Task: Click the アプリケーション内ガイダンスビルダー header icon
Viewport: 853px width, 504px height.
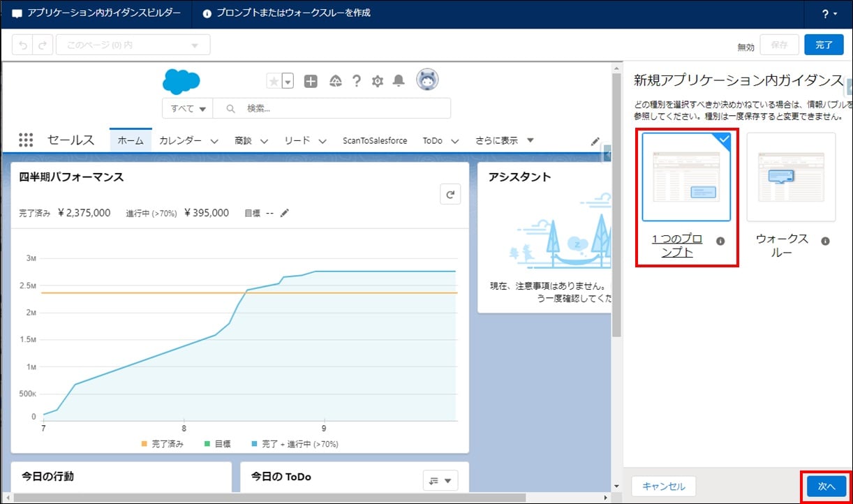Action: (17, 14)
